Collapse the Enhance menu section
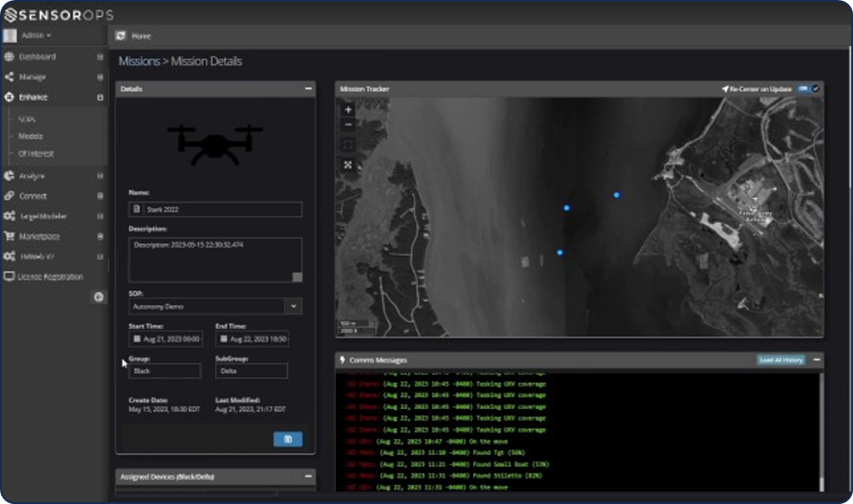The height and width of the screenshot is (504, 853). pyautogui.click(x=100, y=98)
